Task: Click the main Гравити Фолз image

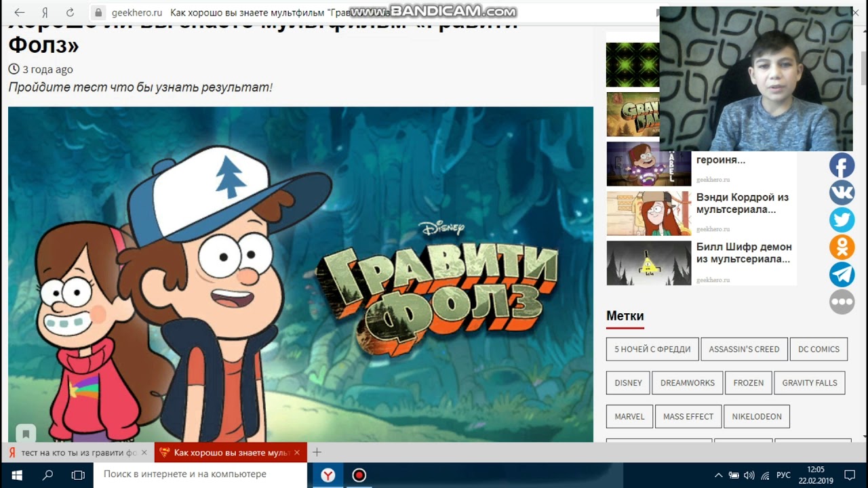Action: pyautogui.click(x=300, y=274)
